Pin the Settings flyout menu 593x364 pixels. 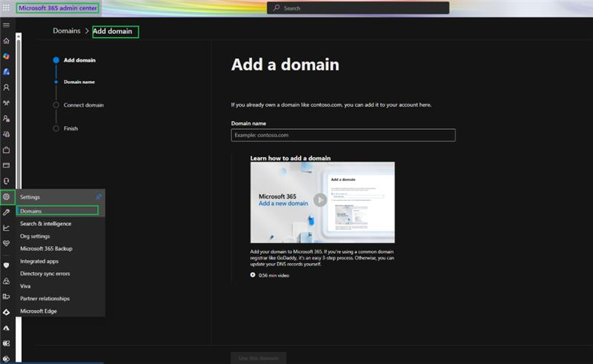coord(99,196)
